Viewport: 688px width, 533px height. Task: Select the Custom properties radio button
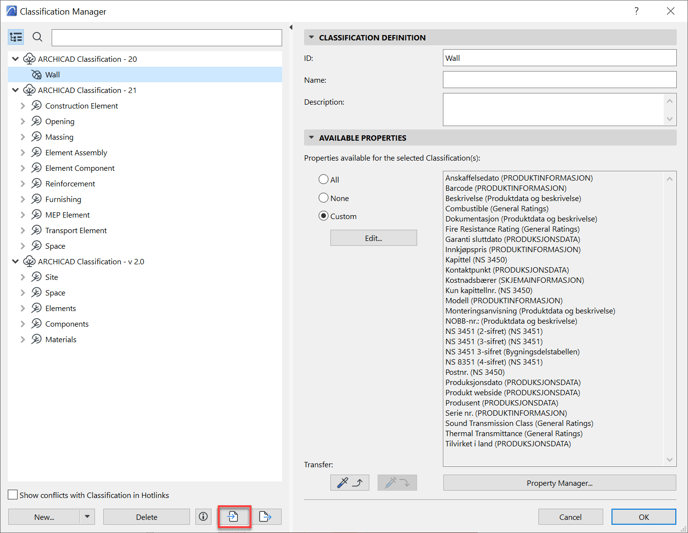[323, 216]
